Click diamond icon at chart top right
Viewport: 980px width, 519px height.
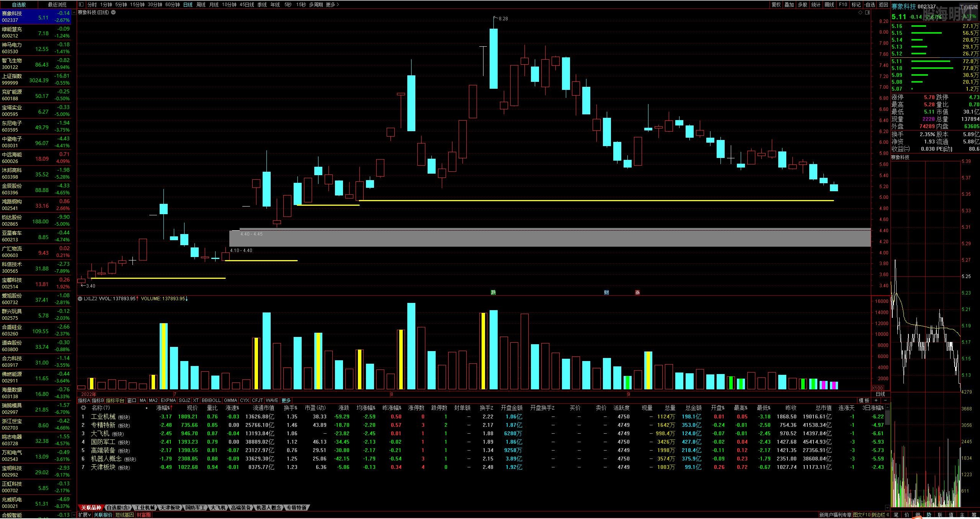pos(861,12)
